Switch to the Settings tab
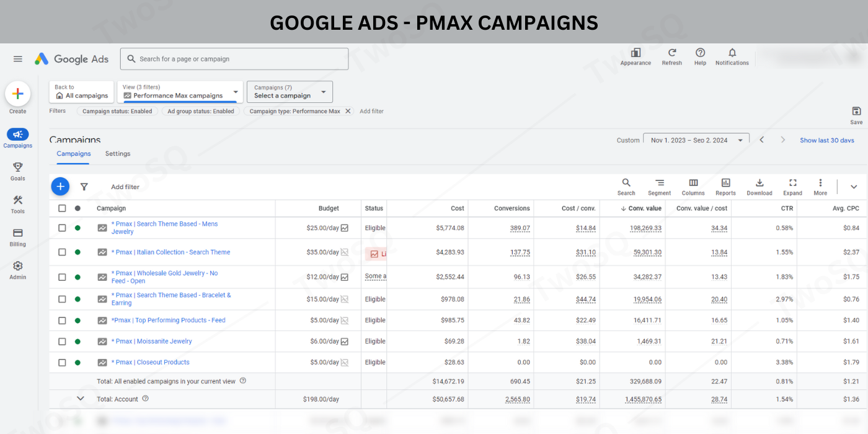This screenshot has height=434, width=868. click(118, 154)
